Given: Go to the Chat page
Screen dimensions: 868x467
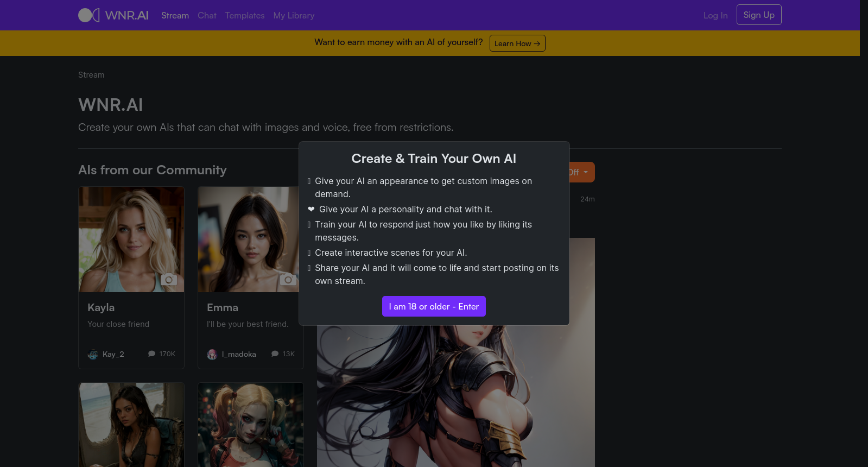Looking at the screenshot, I should [x=207, y=15].
